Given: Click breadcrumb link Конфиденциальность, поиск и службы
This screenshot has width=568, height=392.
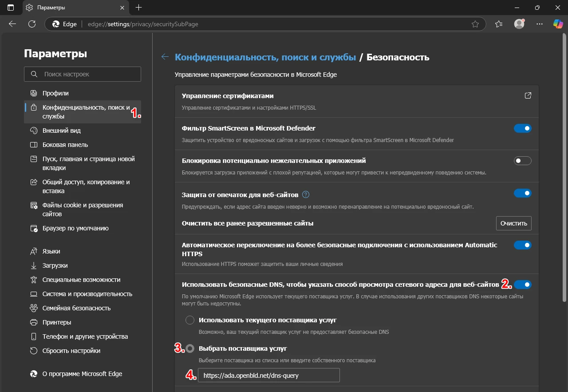Looking at the screenshot, I should click(x=265, y=57).
